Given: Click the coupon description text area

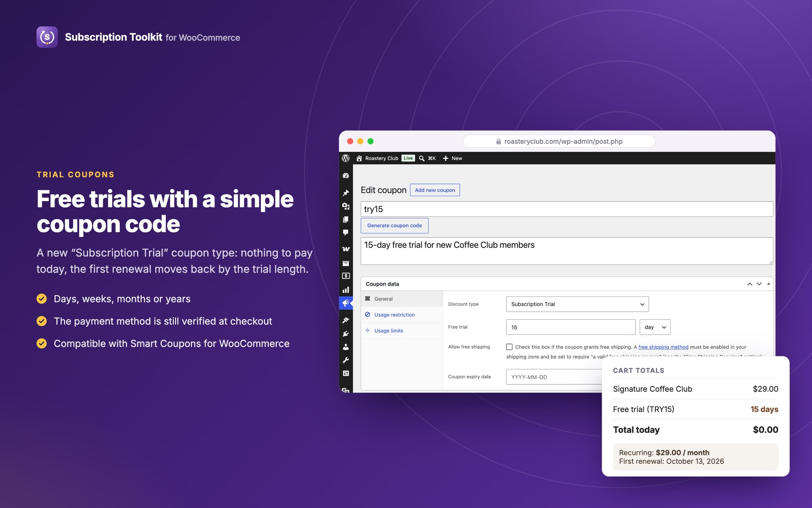Looking at the screenshot, I should 567,251.
